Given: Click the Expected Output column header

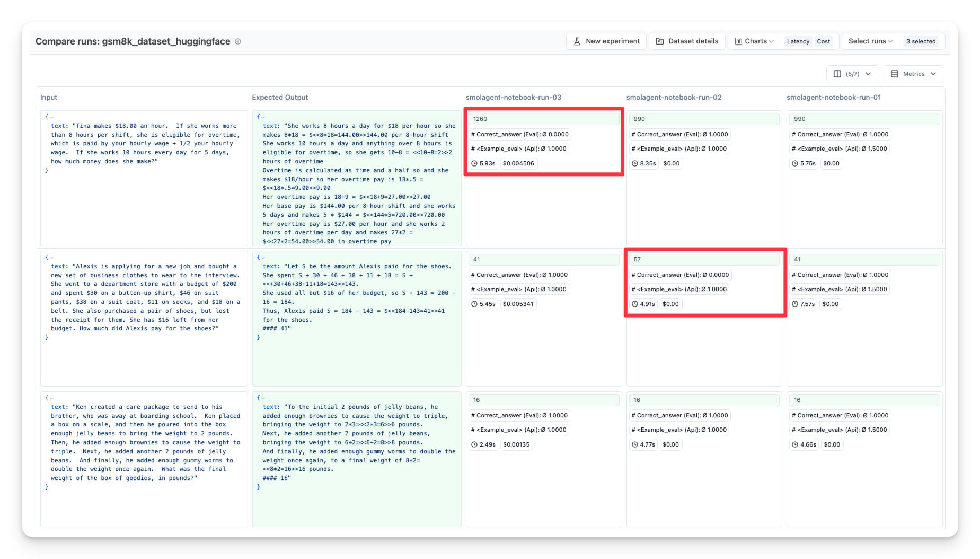Looking at the screenshot, I should pyautogui.click(x=280, y=97).
